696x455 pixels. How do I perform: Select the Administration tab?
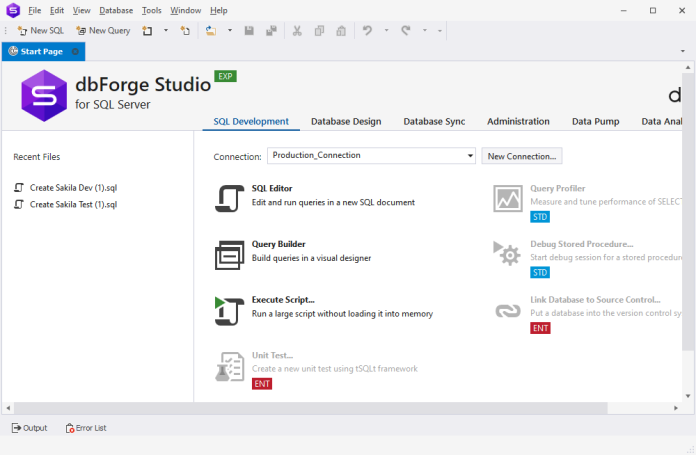pos(518,121)
